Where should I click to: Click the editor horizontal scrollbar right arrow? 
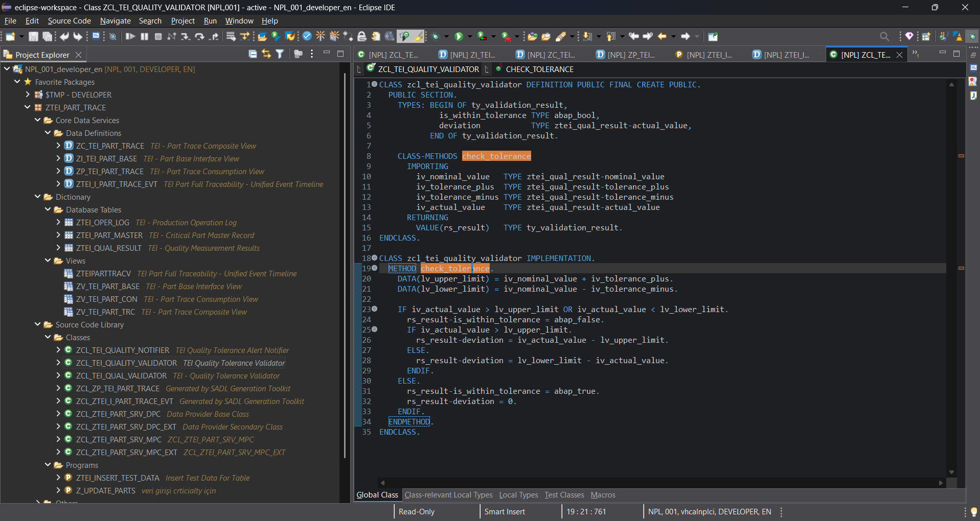(x=941, y=483)
